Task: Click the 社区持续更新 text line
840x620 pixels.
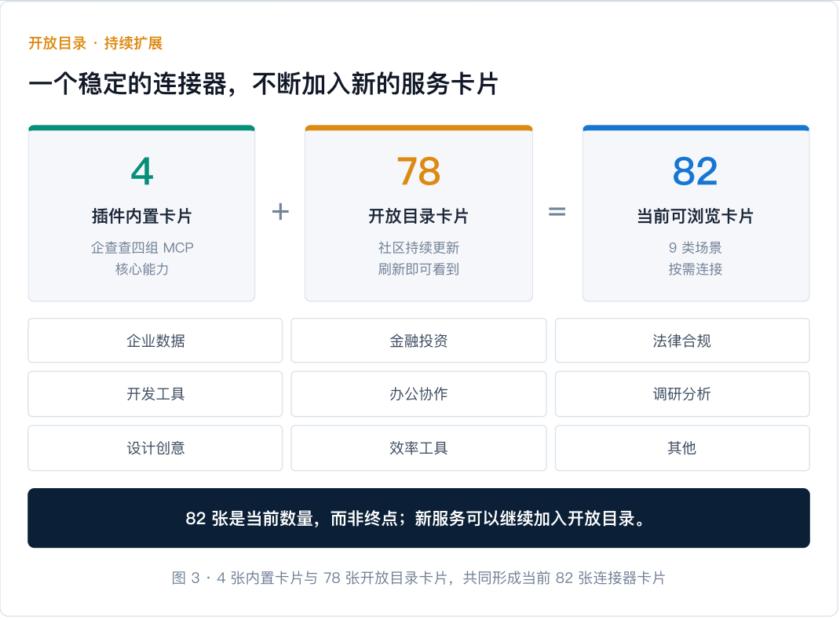Action: tap(418, 247)
